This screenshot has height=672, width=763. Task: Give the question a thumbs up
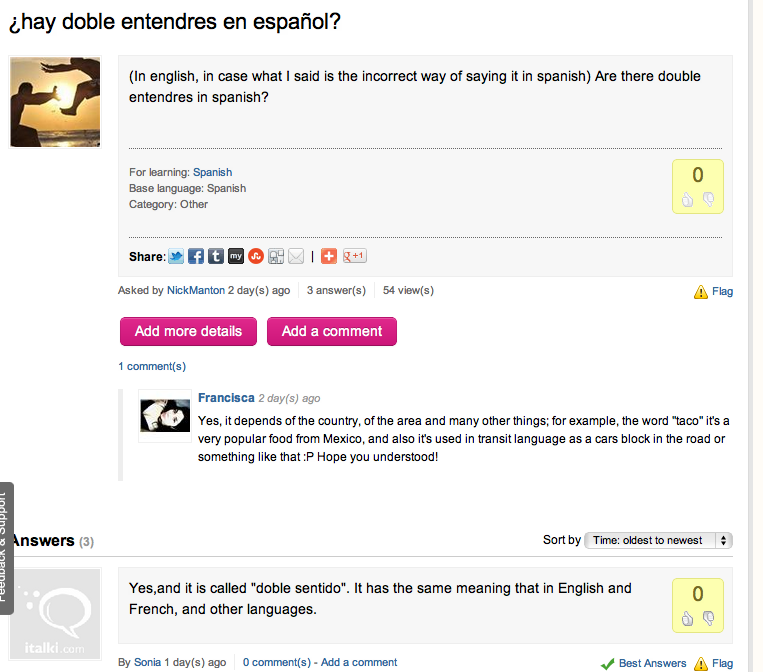coord(688,200)
